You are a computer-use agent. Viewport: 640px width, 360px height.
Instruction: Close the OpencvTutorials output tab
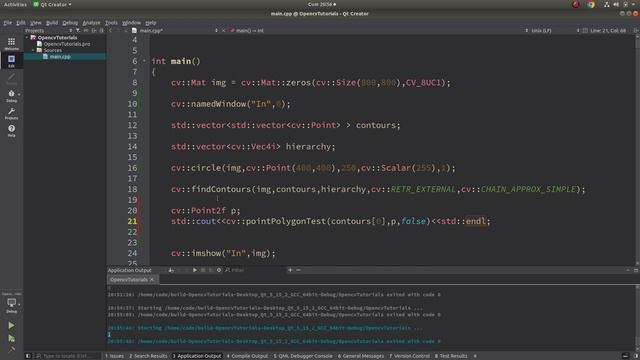152,280
